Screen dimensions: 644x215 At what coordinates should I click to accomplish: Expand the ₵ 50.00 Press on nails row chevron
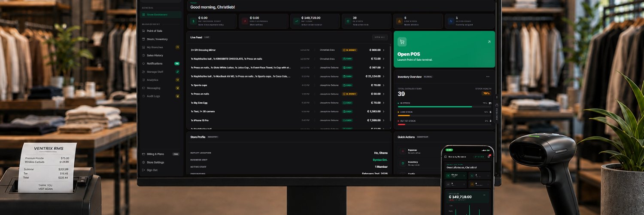pyautogui.click(x=383, y=94)
